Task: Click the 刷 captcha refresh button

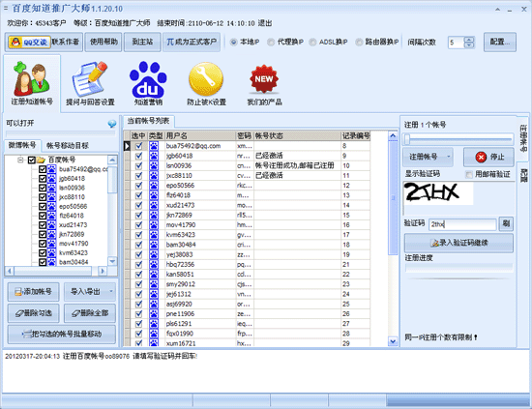Action: tap(506, 223)
